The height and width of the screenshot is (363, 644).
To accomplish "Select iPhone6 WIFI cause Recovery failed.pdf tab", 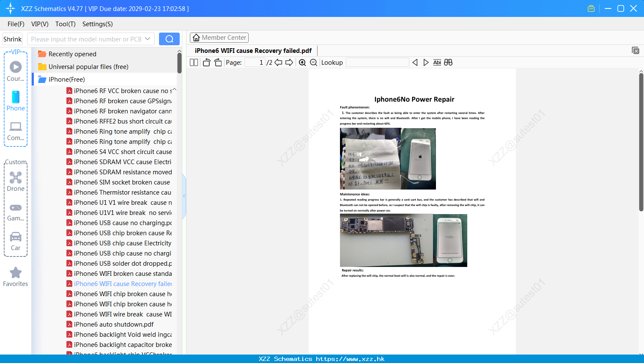I will click(253, 50).
